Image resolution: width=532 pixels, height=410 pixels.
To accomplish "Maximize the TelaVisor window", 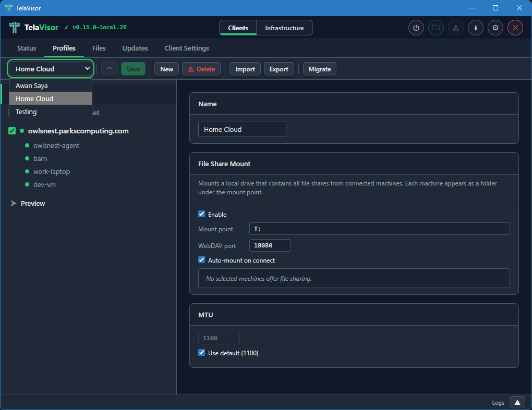I will [495, 8].
